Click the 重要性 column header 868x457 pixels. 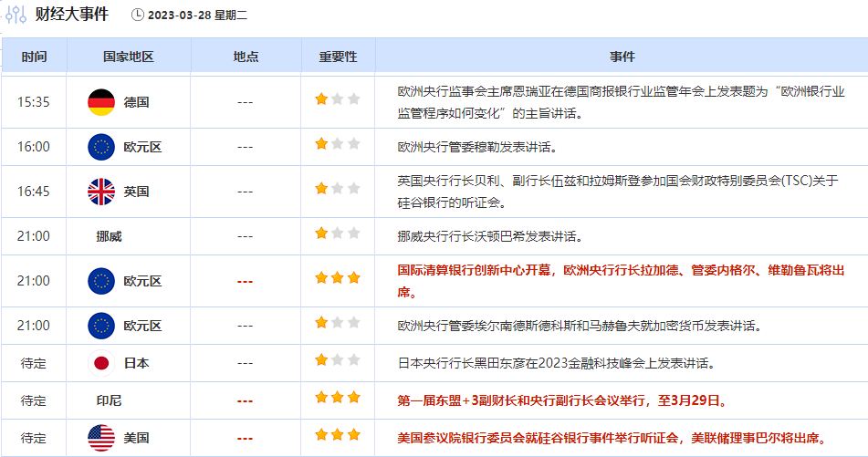click(338, 57)
